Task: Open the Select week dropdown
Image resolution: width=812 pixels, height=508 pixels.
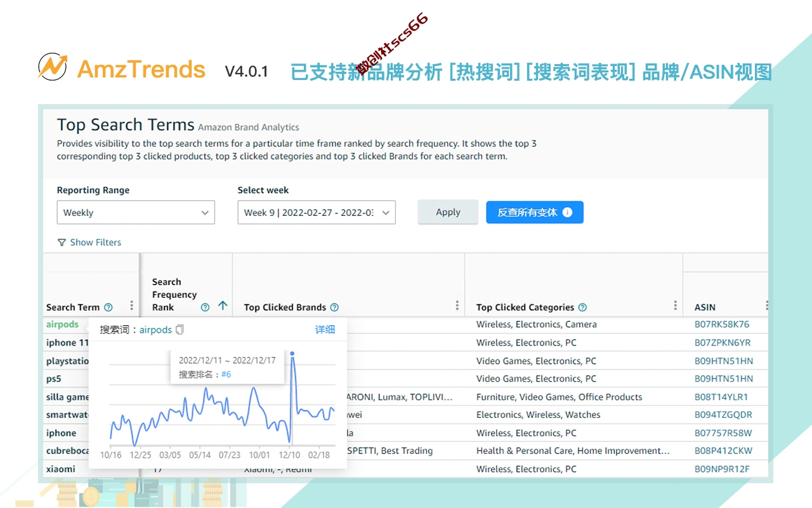Action: coord(317,213)
